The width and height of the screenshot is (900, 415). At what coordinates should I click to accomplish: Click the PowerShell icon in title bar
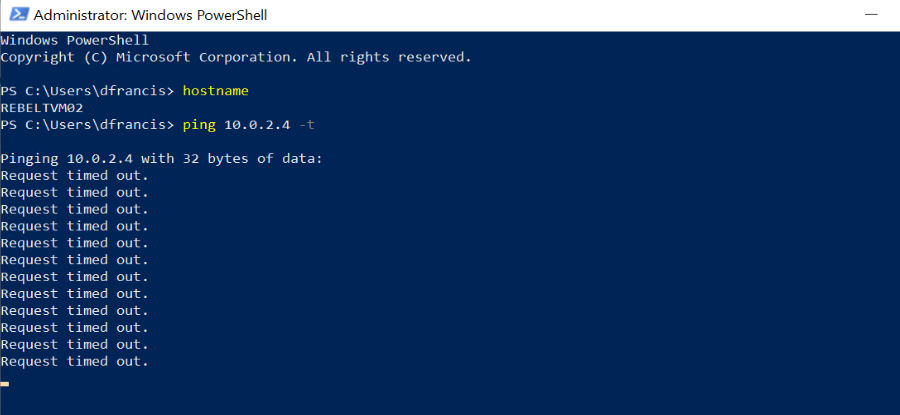18,14
